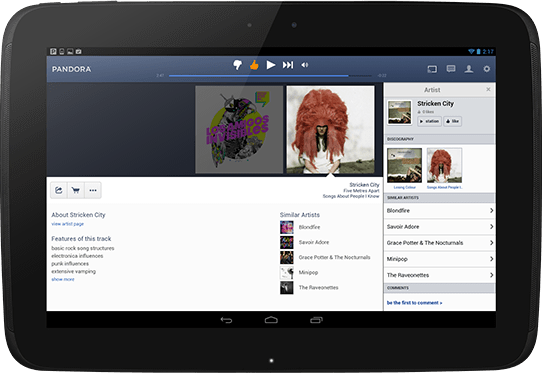This screenshot has height=373, width=543.
Task: Click the thumbs down icon
Action: (x=237, y=65)
